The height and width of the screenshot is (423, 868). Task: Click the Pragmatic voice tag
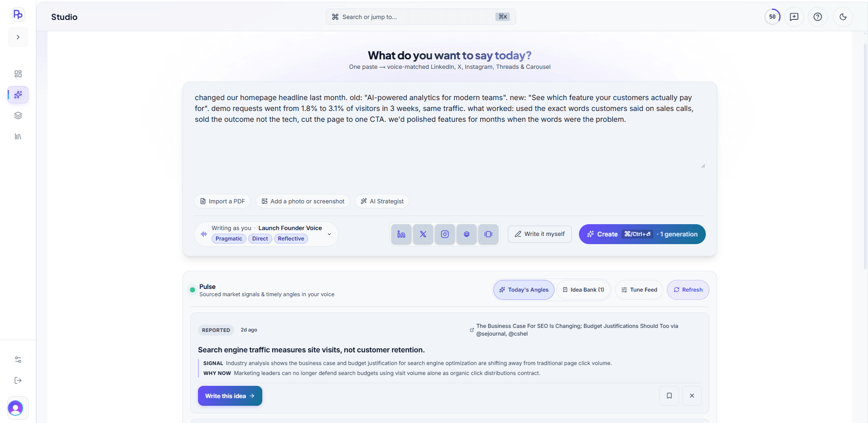click(229, 239)
